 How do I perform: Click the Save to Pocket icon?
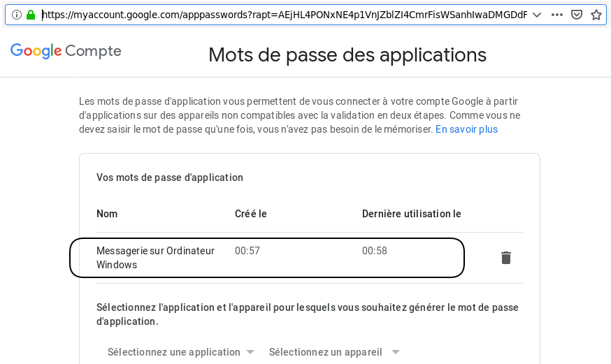[x=577, y=15]
